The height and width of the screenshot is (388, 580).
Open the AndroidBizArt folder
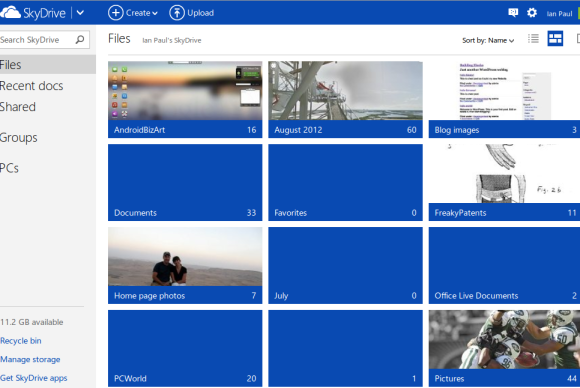pos(185,99)
